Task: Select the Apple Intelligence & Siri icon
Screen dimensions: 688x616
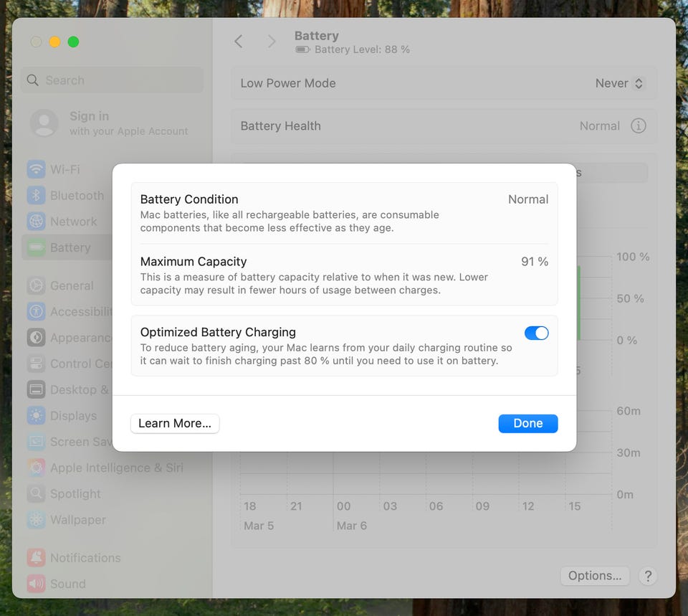Action: click(x=36, y=468)
